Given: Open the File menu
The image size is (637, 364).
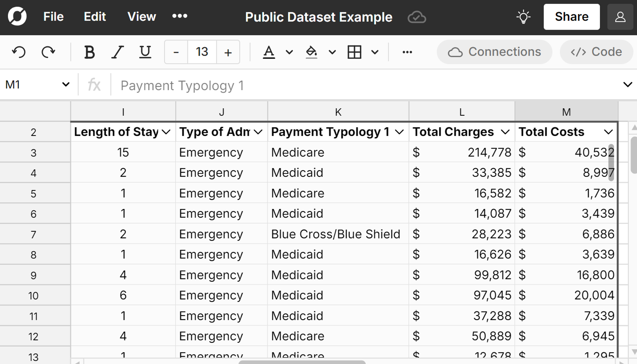Looking at the screenshot, I should click(54, 17).
